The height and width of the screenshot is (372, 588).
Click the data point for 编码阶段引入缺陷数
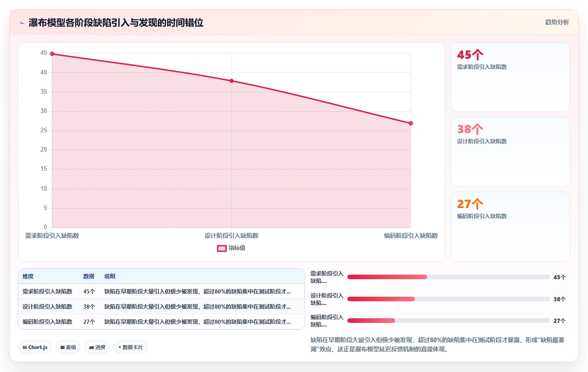pyautogui.click(x=411, y=123)
